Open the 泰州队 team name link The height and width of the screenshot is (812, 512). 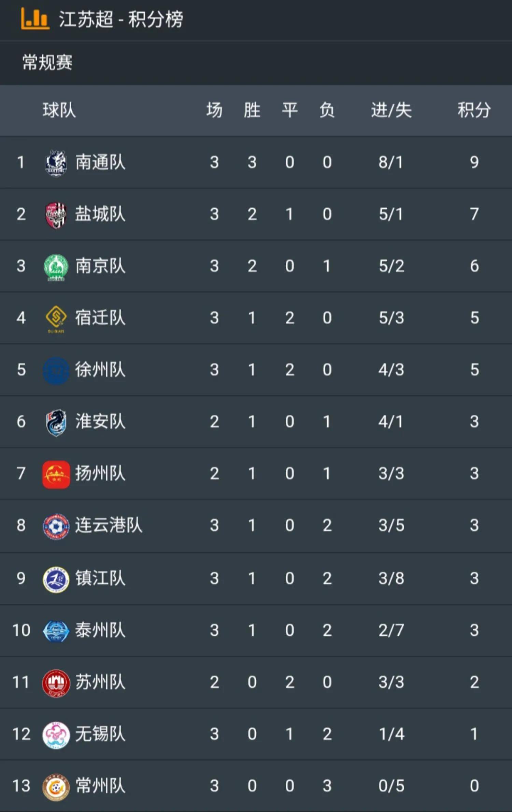(100, 630)
